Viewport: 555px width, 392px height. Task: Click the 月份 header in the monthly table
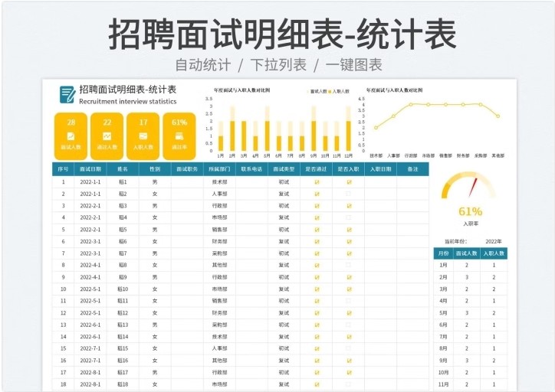point(443,253)
